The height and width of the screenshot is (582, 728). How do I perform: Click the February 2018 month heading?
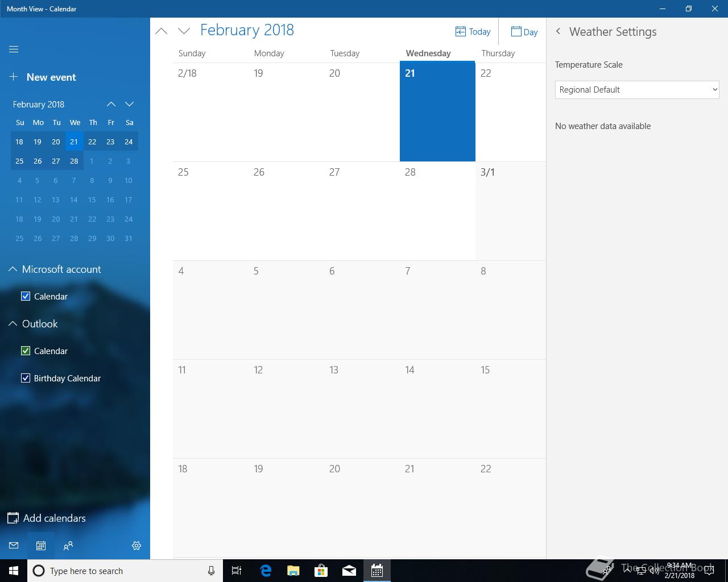[247, 30]
